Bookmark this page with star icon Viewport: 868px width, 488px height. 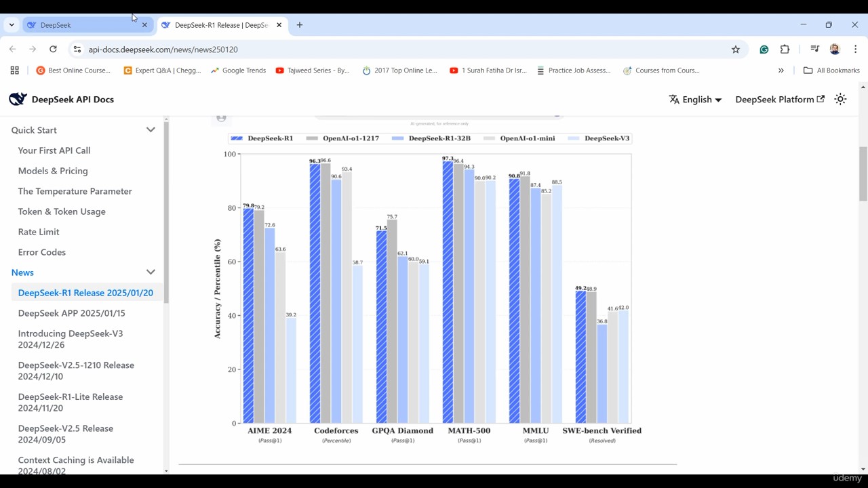[x=736, y=49]
